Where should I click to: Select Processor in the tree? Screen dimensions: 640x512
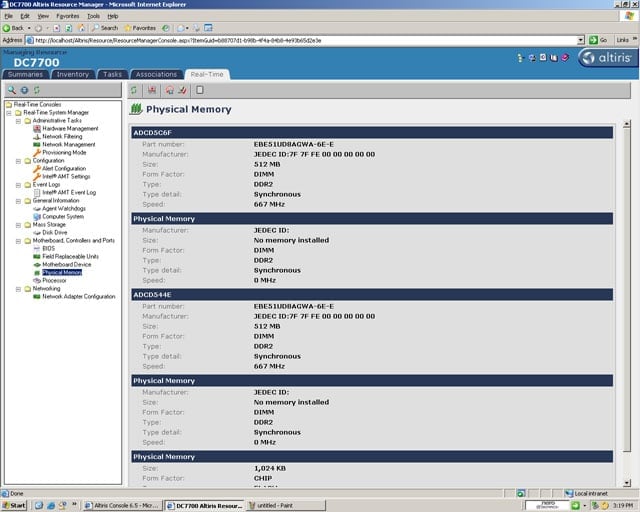click(x=54, y=281)
